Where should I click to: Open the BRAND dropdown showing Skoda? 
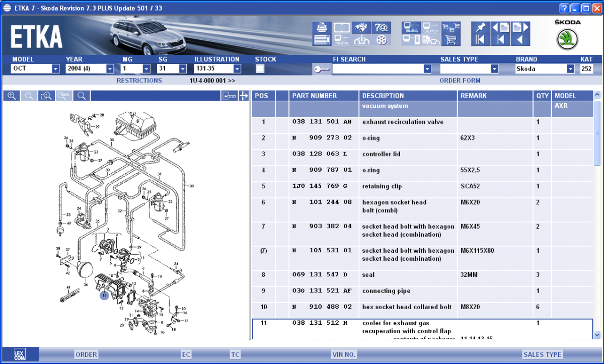coord(570,69)
